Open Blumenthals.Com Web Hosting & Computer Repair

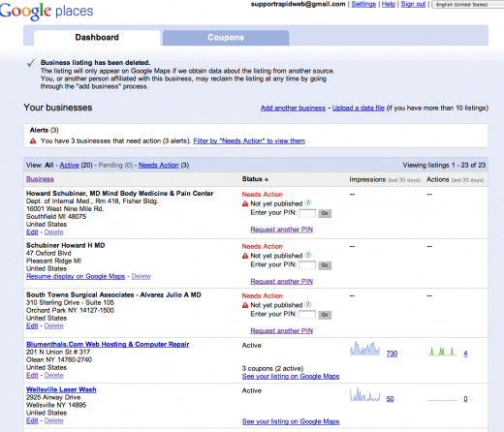(x=108, y=344)
